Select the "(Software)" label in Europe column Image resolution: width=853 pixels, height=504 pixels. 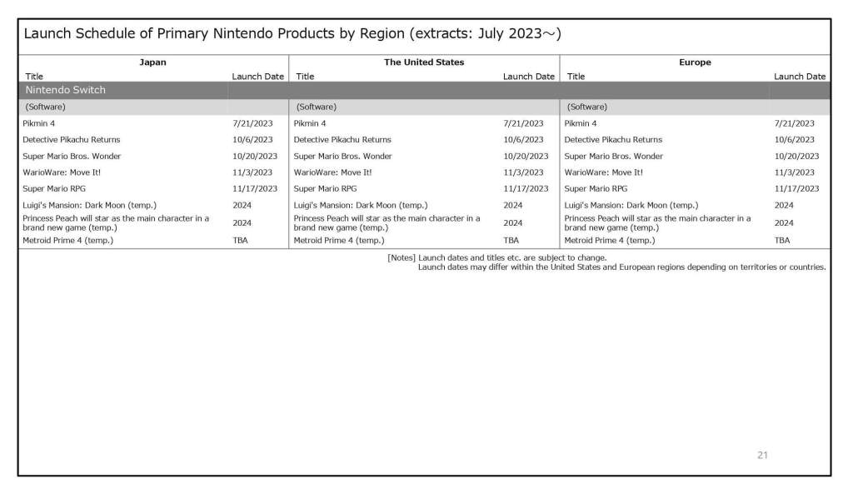[587, 107]
